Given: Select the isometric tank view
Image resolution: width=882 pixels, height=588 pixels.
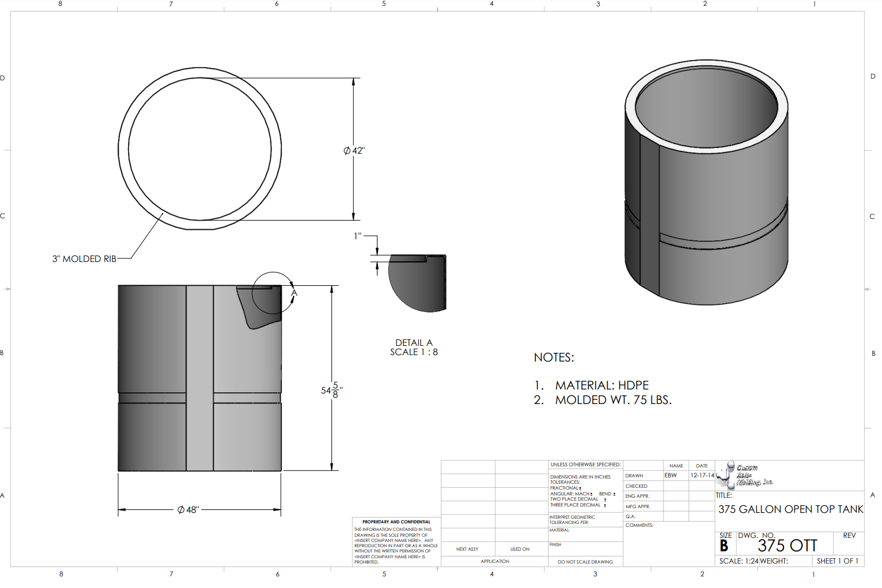Looking at the screenshot, I should (x=706, y=182).
